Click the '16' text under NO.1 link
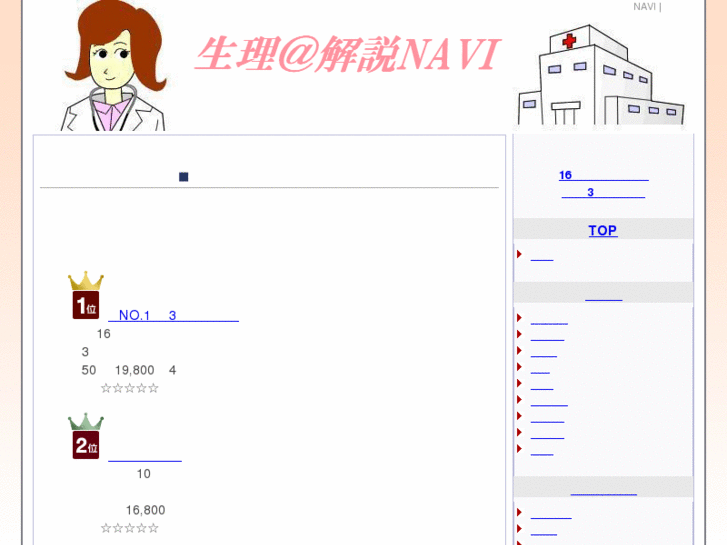Image resolution: width=727 pixels, height=545 pixels. pyautogui.click(x=104, y=334)
